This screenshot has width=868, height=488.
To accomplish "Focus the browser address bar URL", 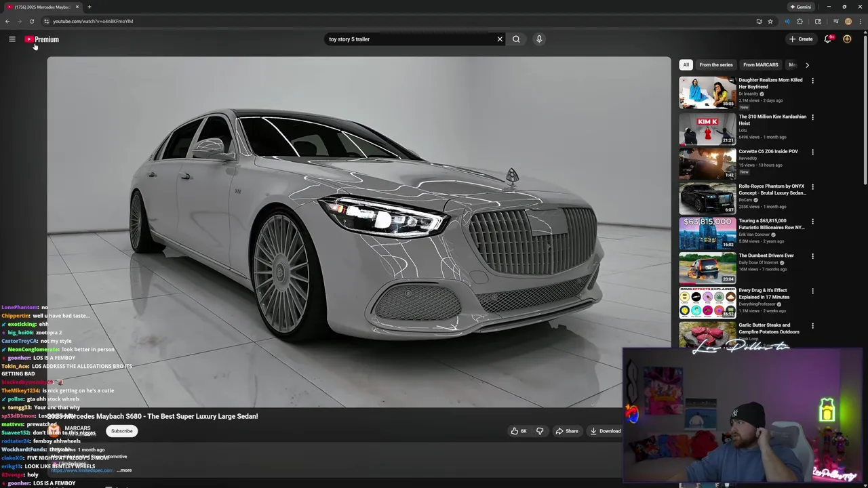I will 93,21.
